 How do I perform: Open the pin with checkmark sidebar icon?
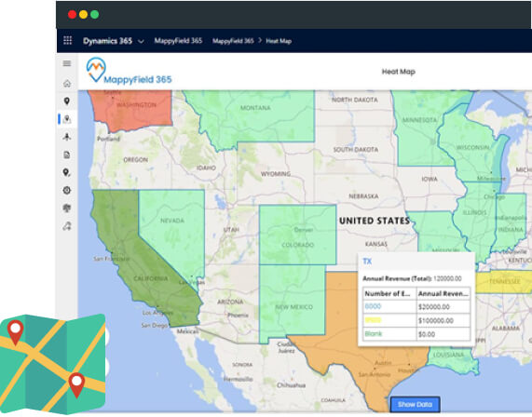coord(67,172)
